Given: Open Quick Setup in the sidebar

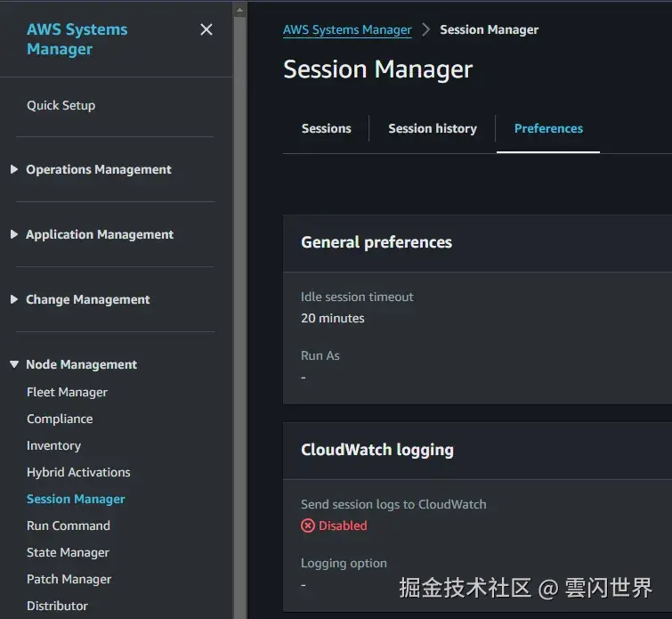Looking at the screenshot, I should (x=61, y=105).
